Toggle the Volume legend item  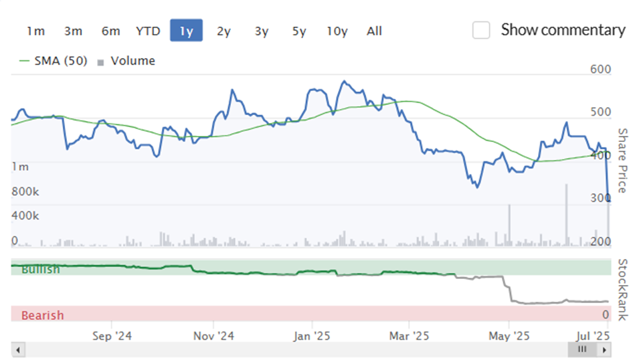tap(126, 61)
